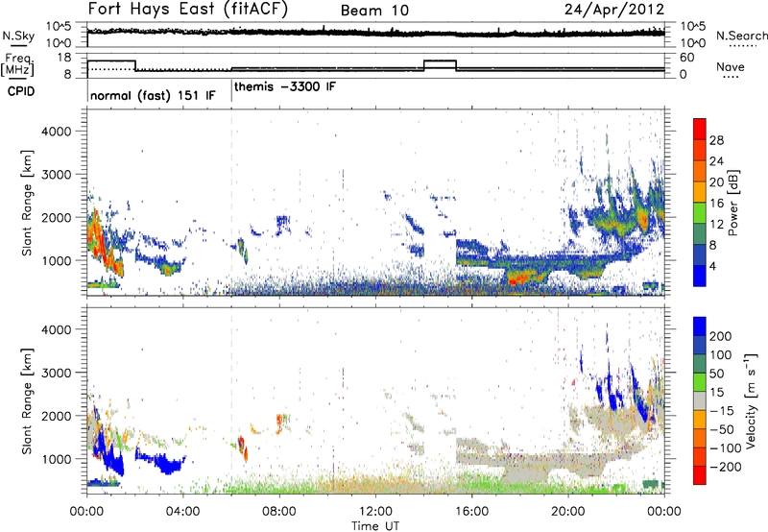
Task: Click the 'CPID' label
Action: (x=21, y=91)
